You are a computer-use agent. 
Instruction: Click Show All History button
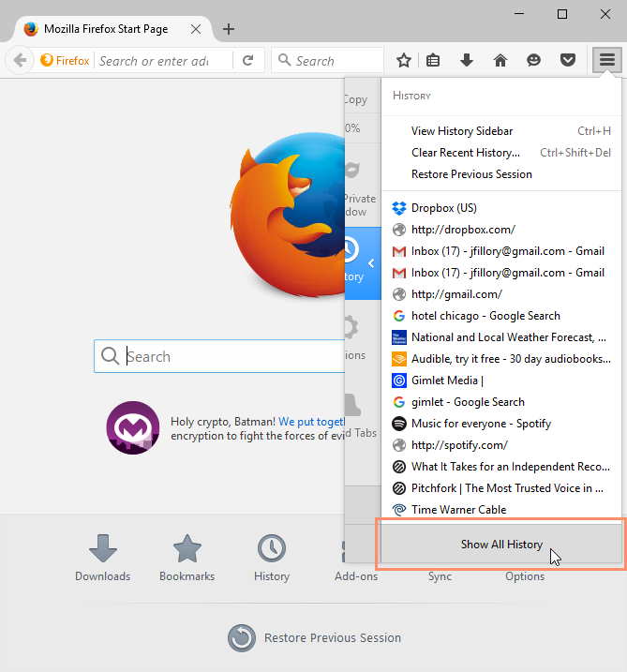point(501,544)
